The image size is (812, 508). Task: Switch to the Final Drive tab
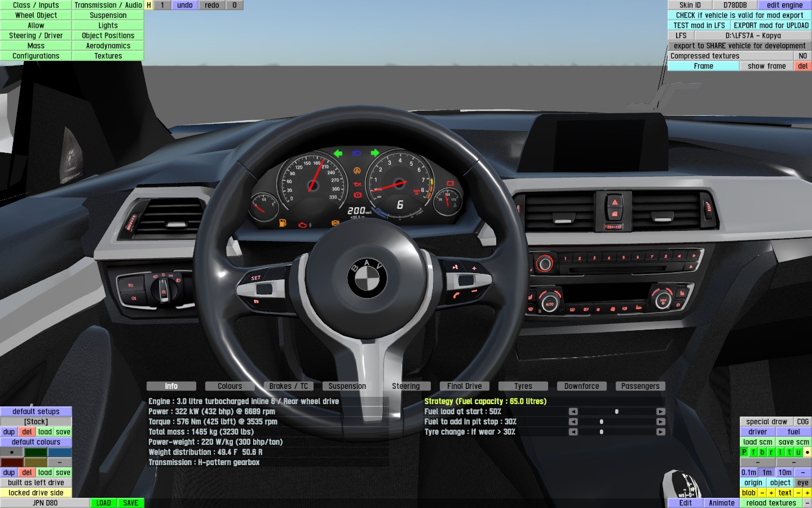[x=465, y=386]
